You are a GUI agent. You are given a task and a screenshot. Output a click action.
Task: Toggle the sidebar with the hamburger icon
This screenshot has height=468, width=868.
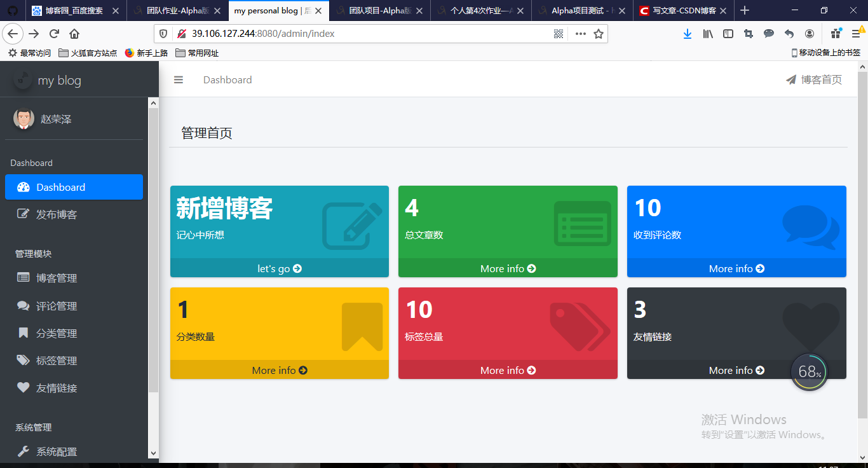(179, 79)
